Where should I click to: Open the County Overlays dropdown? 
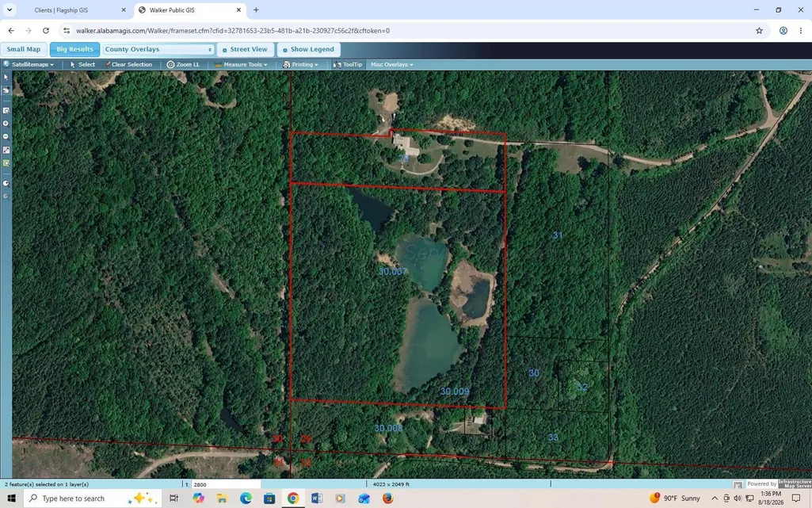click(x=158, y=49)
